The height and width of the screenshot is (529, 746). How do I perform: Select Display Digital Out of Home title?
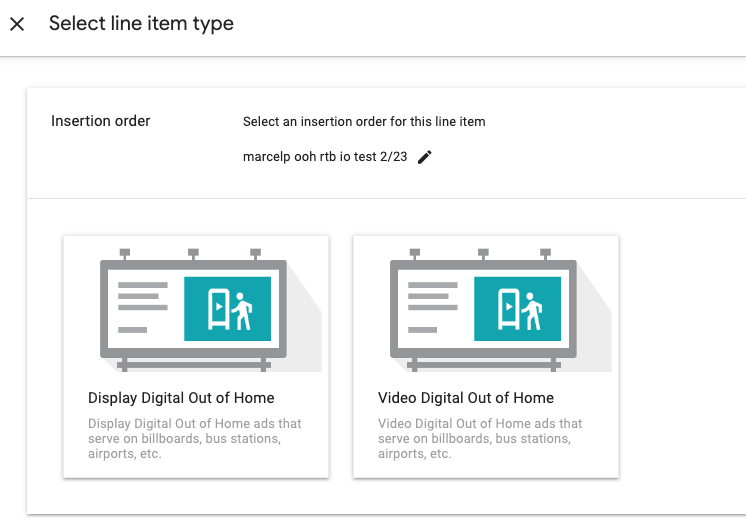[181, 398]
